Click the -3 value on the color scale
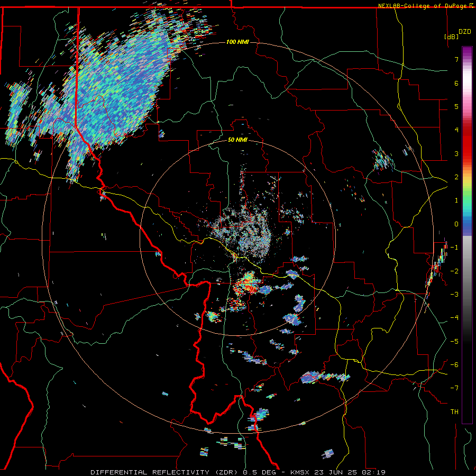 (454, 295)
